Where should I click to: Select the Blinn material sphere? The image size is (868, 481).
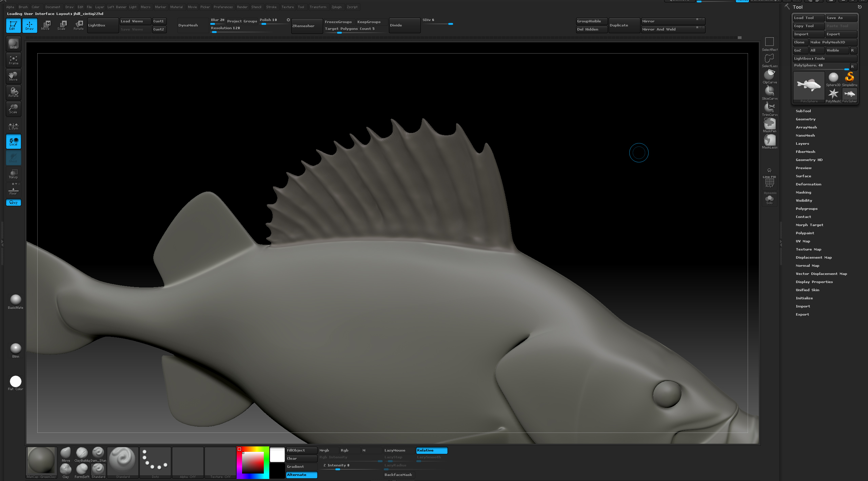pos(16,350)
